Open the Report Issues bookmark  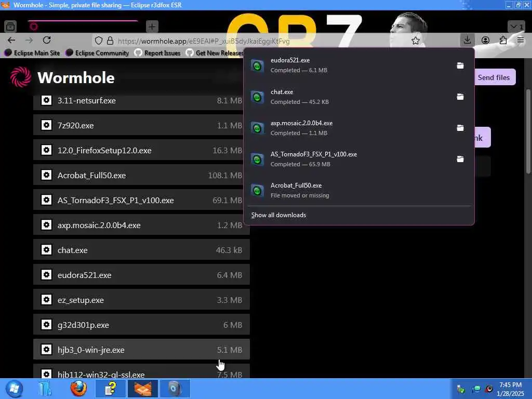tap(157, 53)
